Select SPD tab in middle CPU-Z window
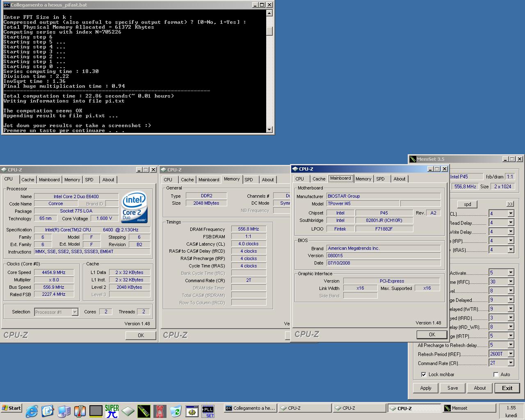Viewport: 525px width, 420px height. 249,180
